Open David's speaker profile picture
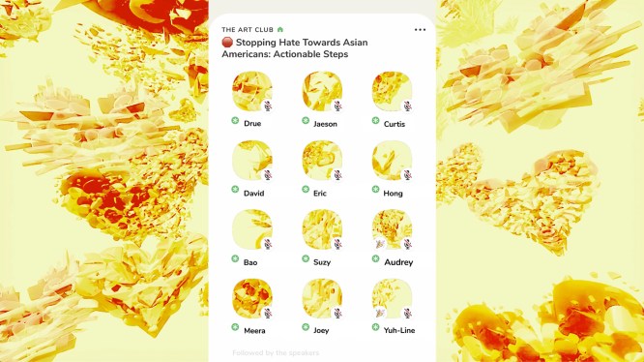The height and width of the screenshot is (362, 644). pyautogui.click(x=252, y=161)
